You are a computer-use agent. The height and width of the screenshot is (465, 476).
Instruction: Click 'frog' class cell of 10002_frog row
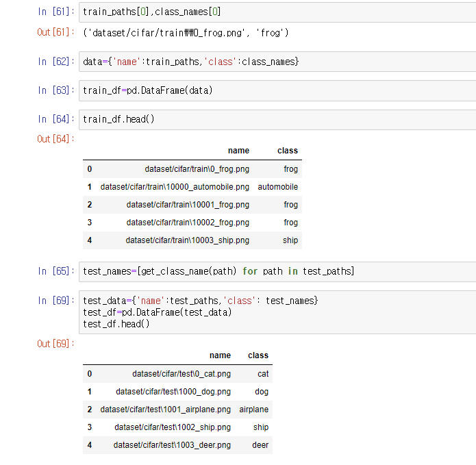291,223
